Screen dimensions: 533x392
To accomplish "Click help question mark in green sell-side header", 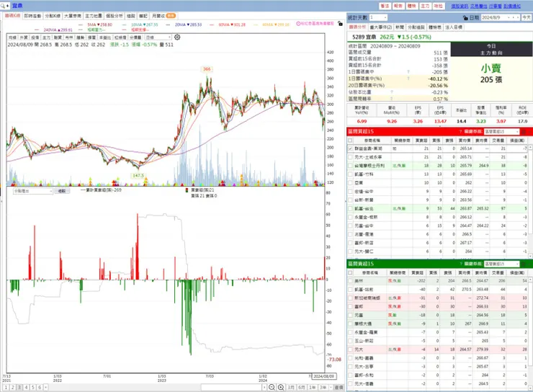I will coord(460,264).
